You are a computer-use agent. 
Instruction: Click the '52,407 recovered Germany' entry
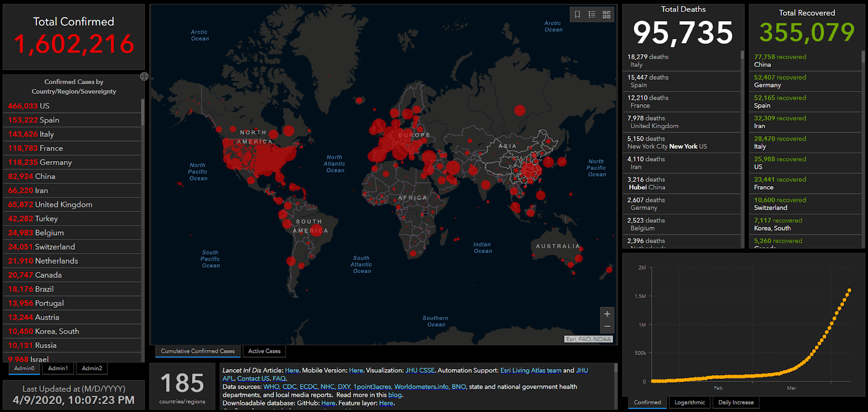[x=806, y=81]
